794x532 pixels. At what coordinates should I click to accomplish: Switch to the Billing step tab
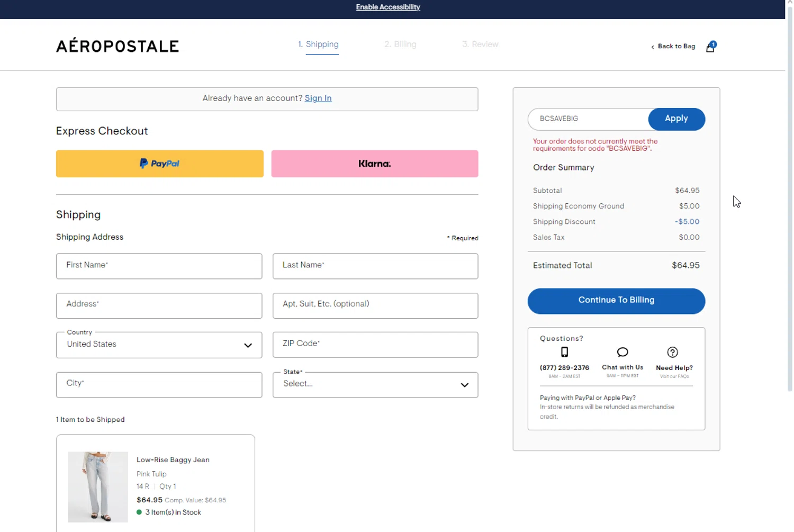(x=400, y=44)
